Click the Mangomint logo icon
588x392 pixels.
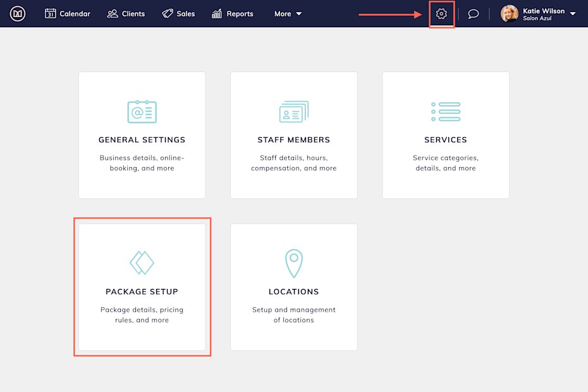point(17,13)
